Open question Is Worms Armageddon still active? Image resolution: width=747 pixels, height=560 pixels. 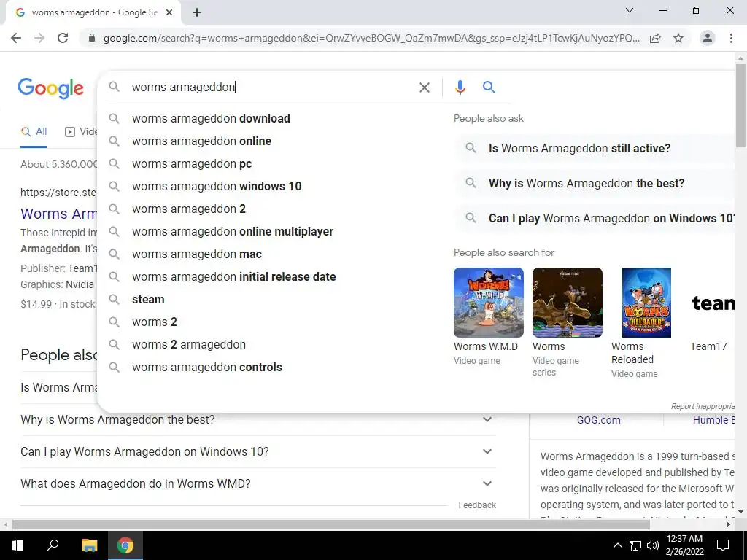[x=595, y=149]
